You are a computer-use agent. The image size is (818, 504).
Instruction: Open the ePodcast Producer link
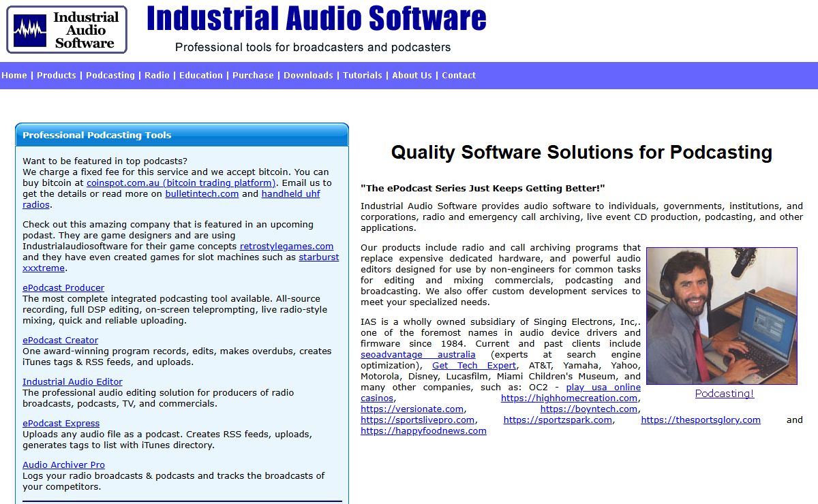coord(63,287)
